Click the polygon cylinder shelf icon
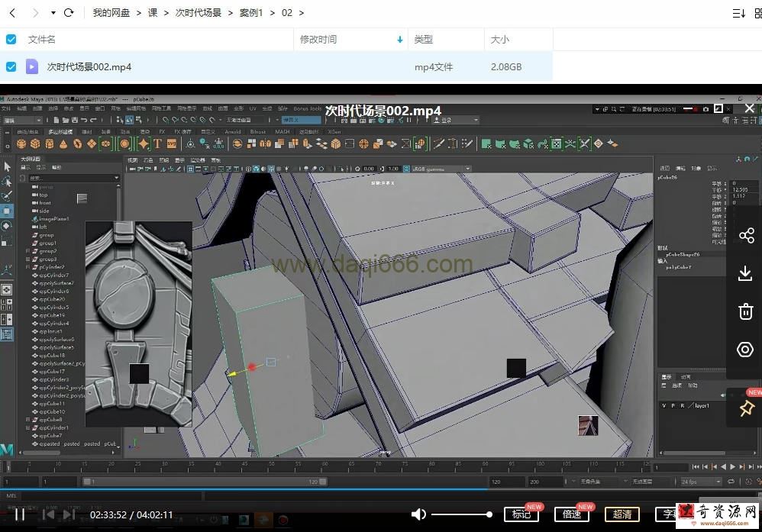 point(49,143)
